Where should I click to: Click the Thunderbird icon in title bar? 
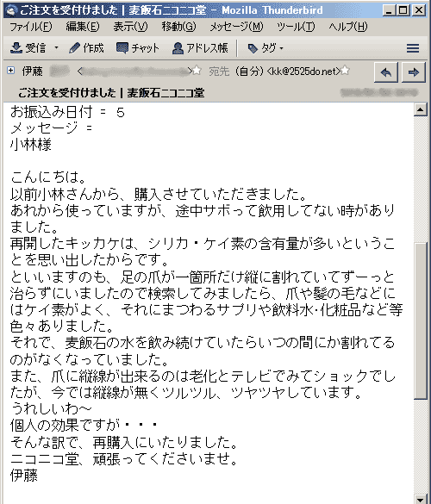point(11,10)
